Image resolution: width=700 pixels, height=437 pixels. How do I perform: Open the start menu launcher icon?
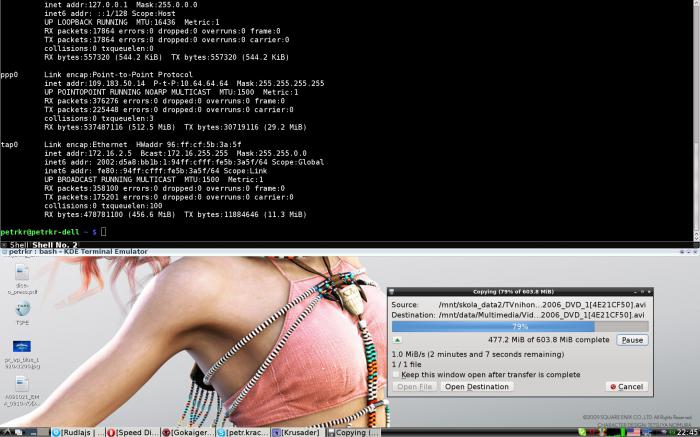[x=5, y=432]
